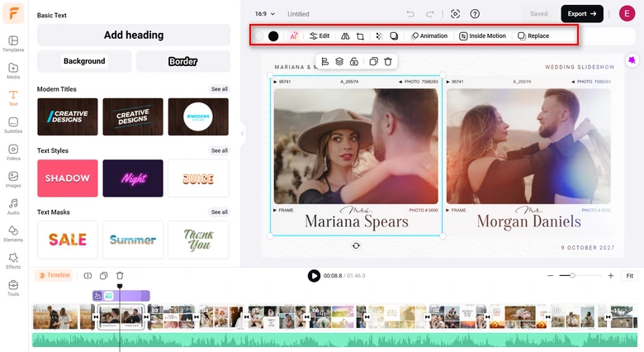Adjust the timeline zoom slider
This screenshot has width=644, height=352.
point(572,275)
